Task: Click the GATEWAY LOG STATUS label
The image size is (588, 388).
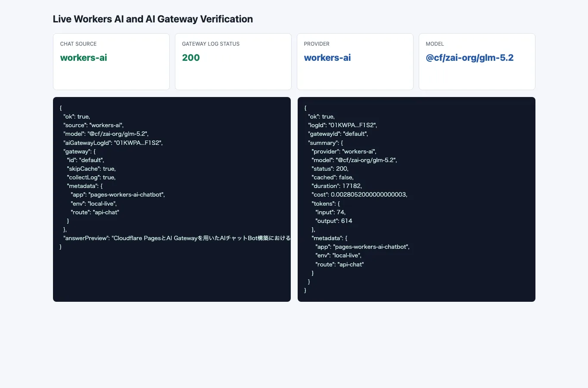Action: [x=211, y=44]
